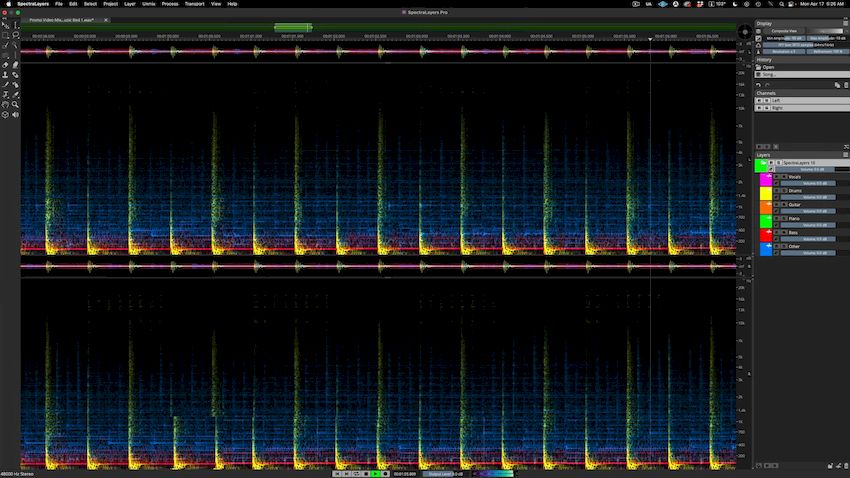Screen dimensions: 850x478
Task: Open the File menu
Action: [59, 4]
